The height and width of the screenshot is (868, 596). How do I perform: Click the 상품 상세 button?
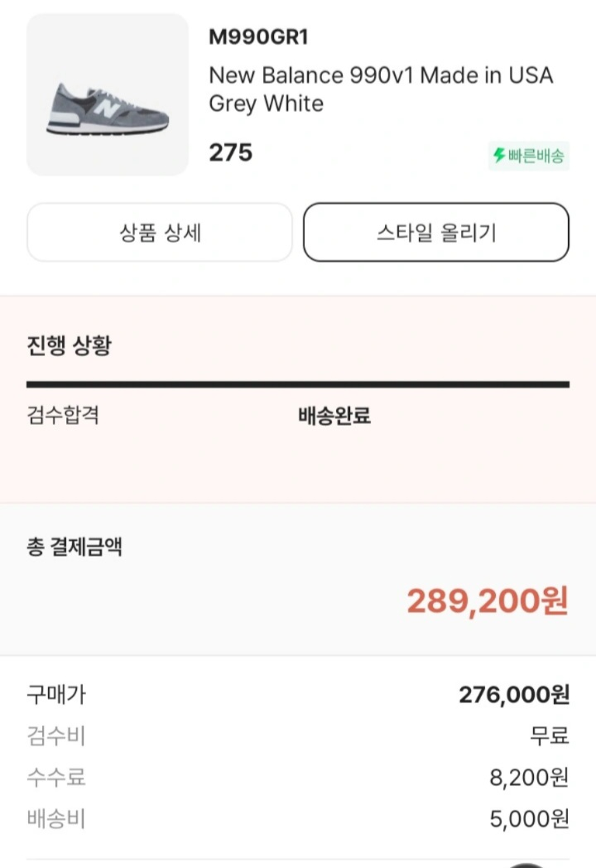click(x=160, y=233)
